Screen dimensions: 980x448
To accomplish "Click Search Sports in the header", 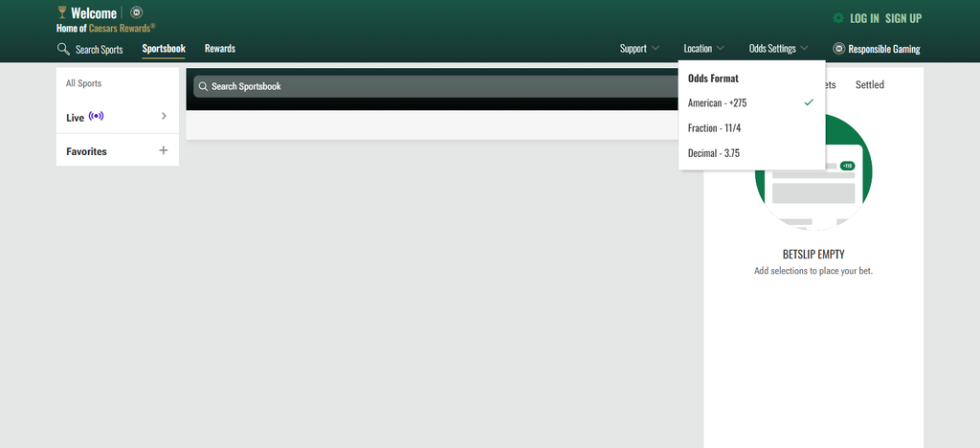I will [99, 50].
